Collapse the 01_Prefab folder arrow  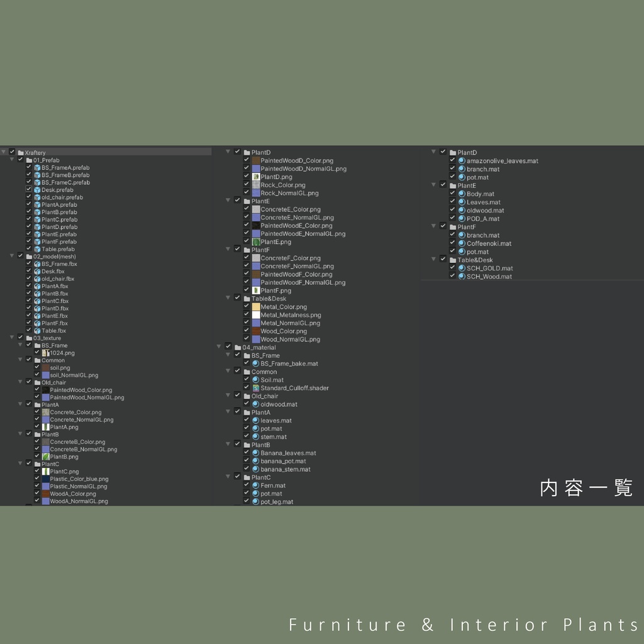point(12,160)
